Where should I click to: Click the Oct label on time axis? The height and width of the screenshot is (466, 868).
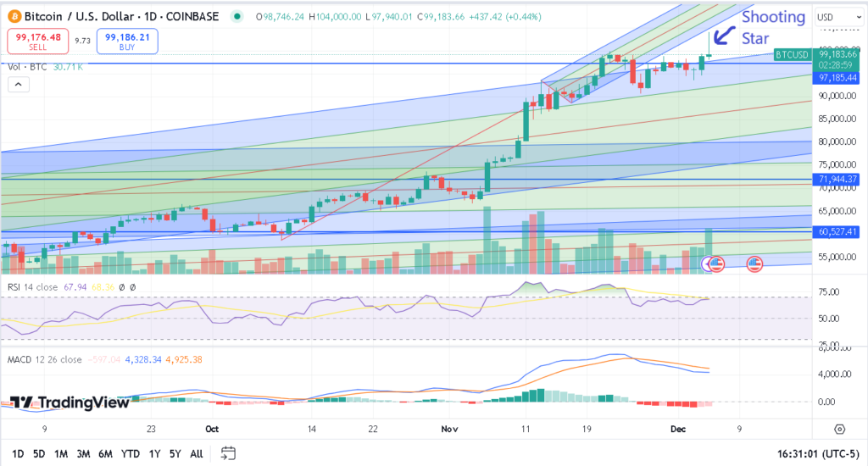tap(212, 429)
